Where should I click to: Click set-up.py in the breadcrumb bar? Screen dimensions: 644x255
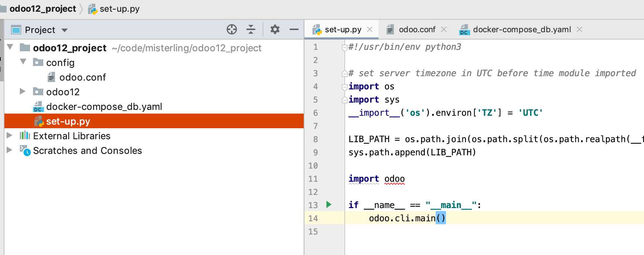pos(120,9)
